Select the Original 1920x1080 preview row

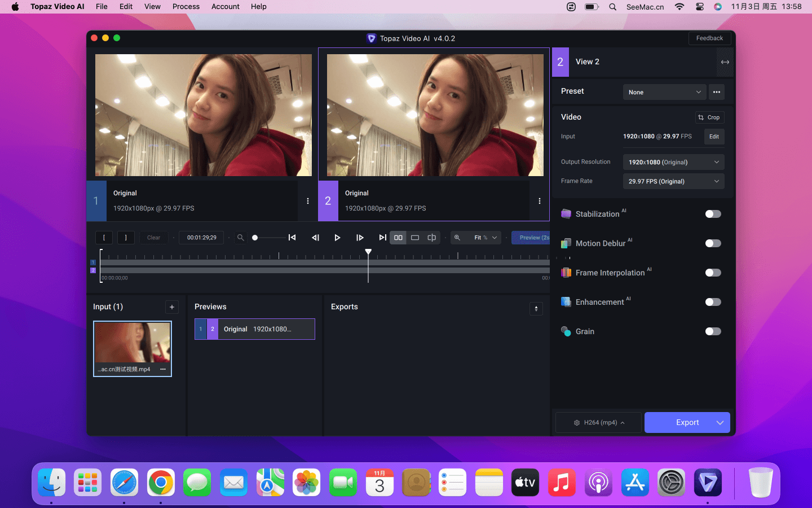[x=255, y=329]
